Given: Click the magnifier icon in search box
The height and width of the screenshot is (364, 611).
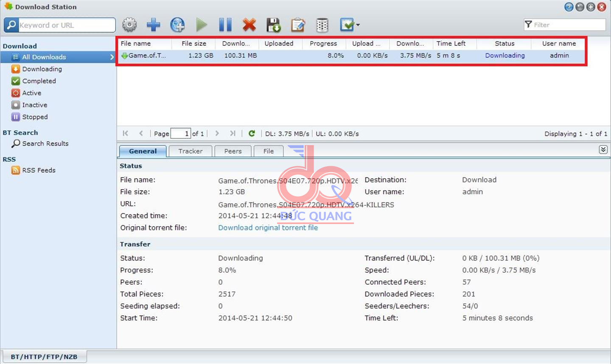Looking at the screenshot, I should [11, 25].
